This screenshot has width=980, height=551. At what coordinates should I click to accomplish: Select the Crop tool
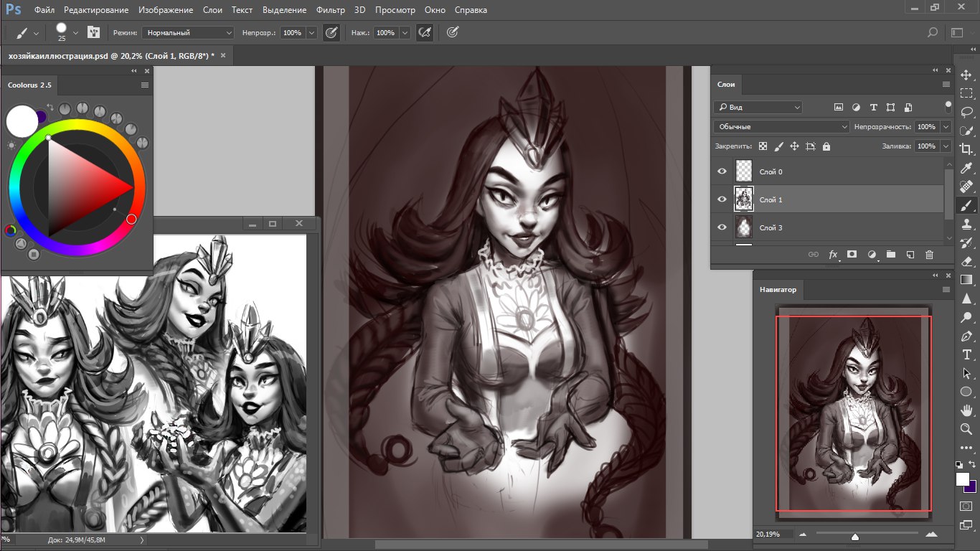point(966,149)
